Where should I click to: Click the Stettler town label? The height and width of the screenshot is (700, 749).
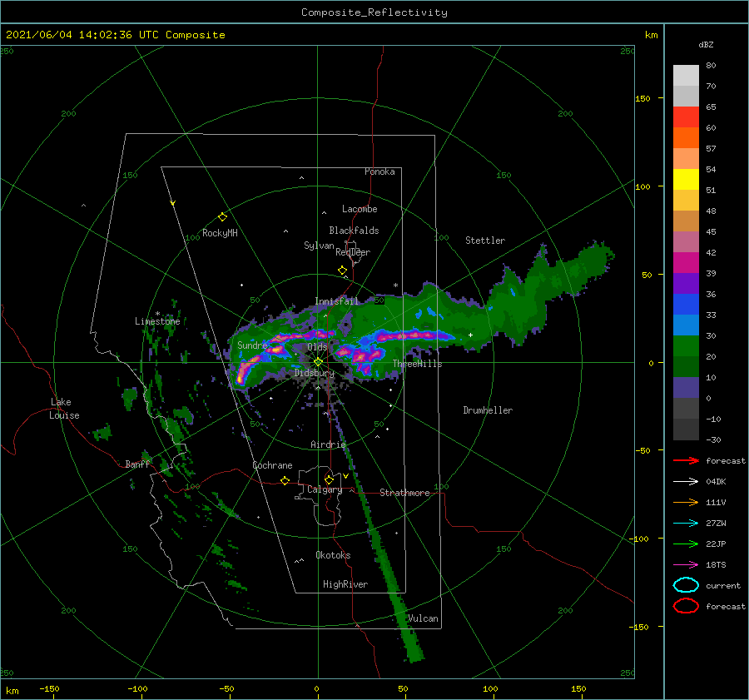click(485, 241)
